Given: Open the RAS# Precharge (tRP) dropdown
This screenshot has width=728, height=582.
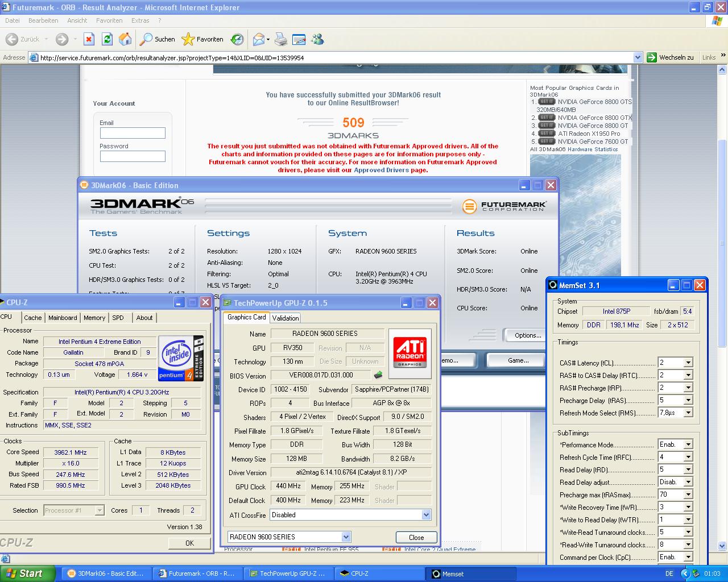Looking at the screenshot, I should (688, 388).
